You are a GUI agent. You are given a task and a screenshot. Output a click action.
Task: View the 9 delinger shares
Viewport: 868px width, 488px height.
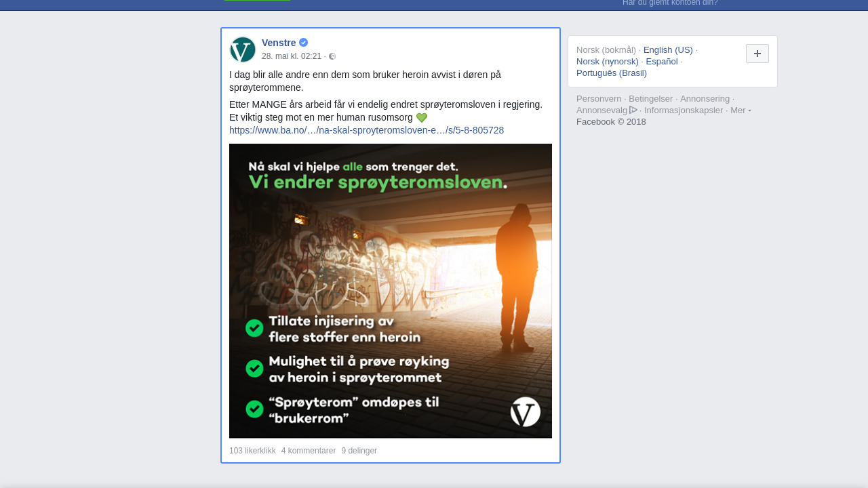pos(359,451)
